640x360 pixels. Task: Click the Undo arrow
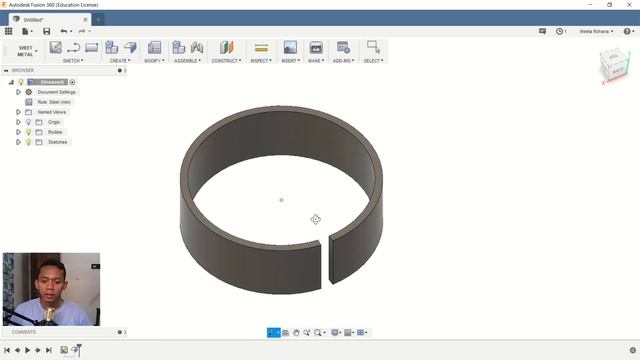tap(64, 31)
